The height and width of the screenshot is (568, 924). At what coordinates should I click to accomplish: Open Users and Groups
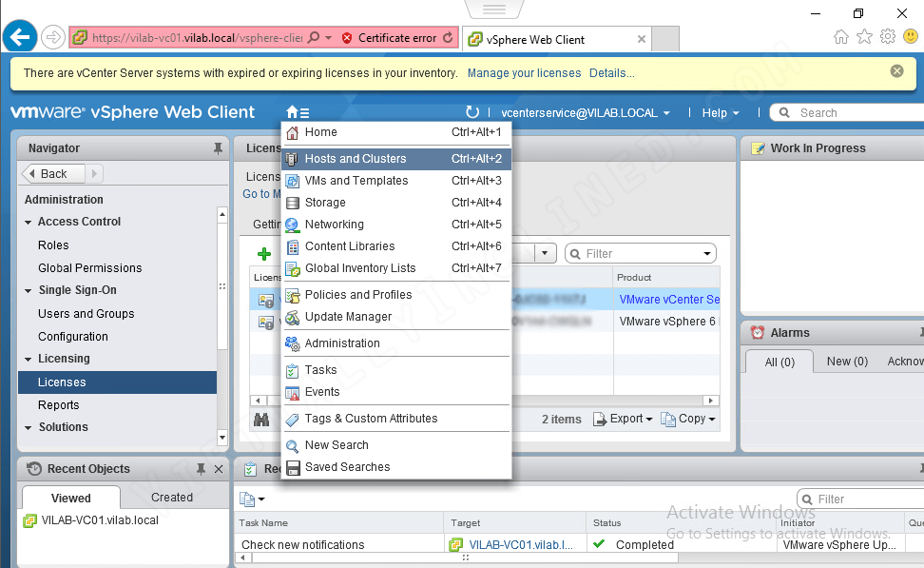click(x=87, y=314)
